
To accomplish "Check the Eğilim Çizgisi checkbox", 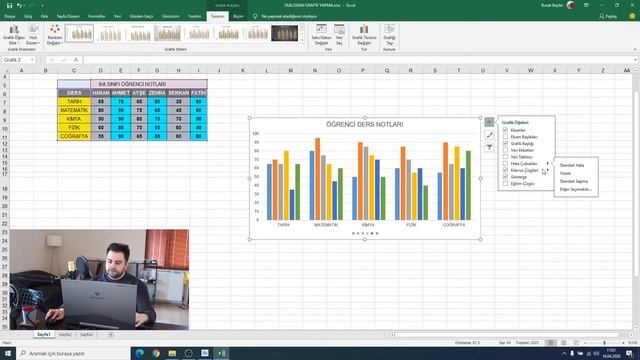I will pos(505,184).
